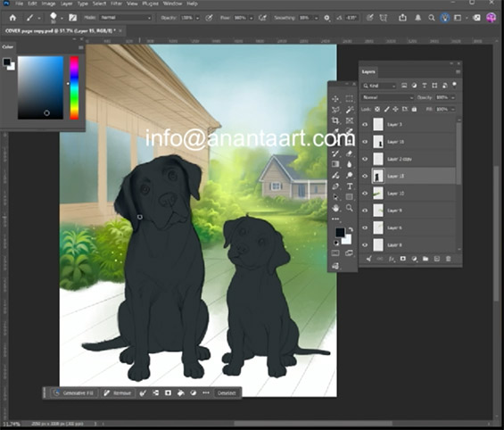Select the Pen tool
This screenshot has height=430, width=504.
[x=335, y=186]
